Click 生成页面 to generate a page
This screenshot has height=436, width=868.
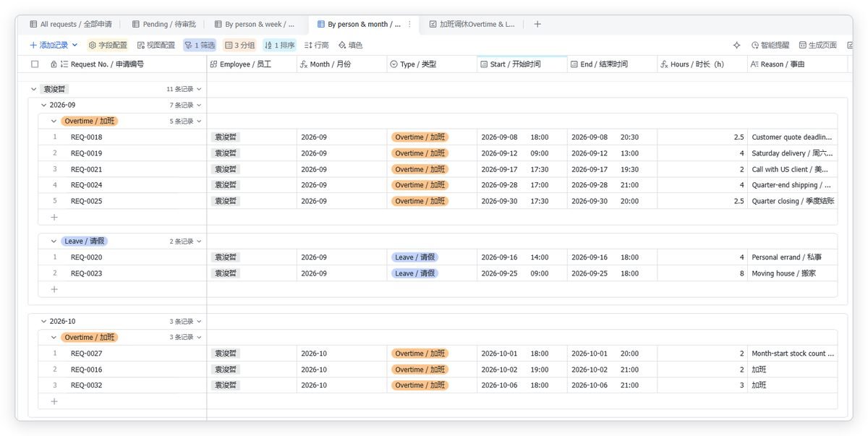[x=817, y=45]
